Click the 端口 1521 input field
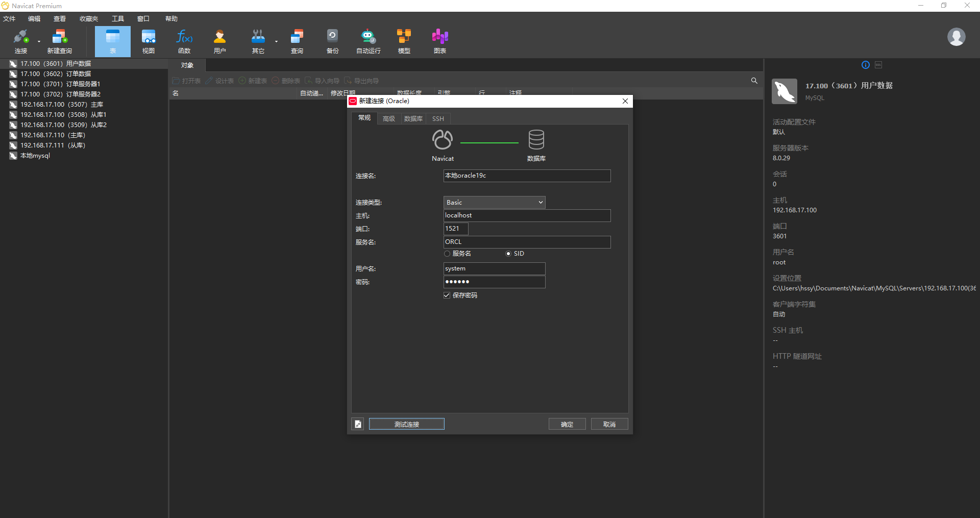 tap(456, 229)
